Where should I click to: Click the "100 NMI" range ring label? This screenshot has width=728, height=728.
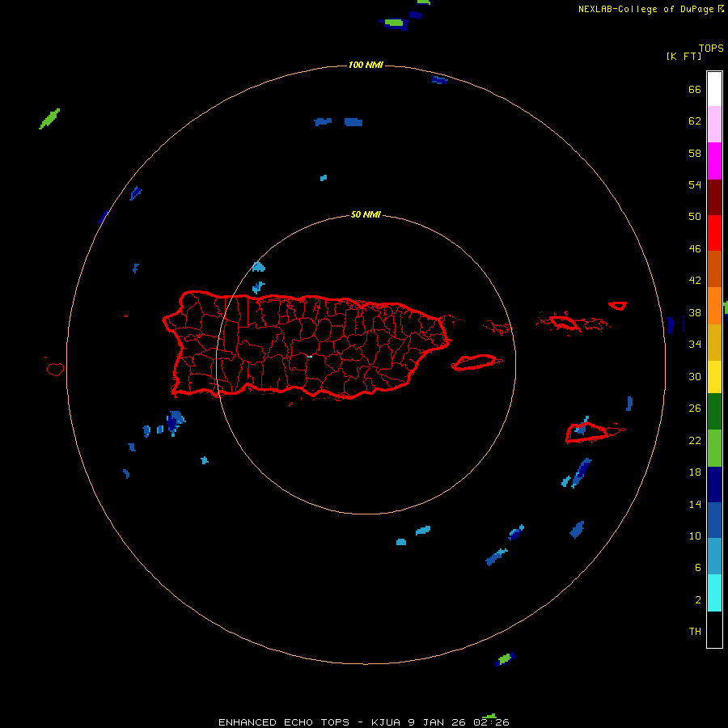click(x=366, y=65)
